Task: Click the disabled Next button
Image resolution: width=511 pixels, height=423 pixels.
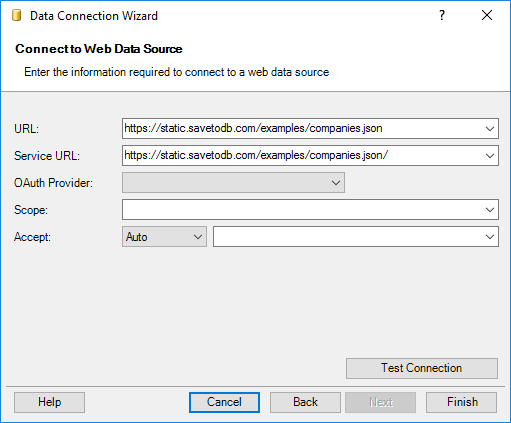Action: 381,402
